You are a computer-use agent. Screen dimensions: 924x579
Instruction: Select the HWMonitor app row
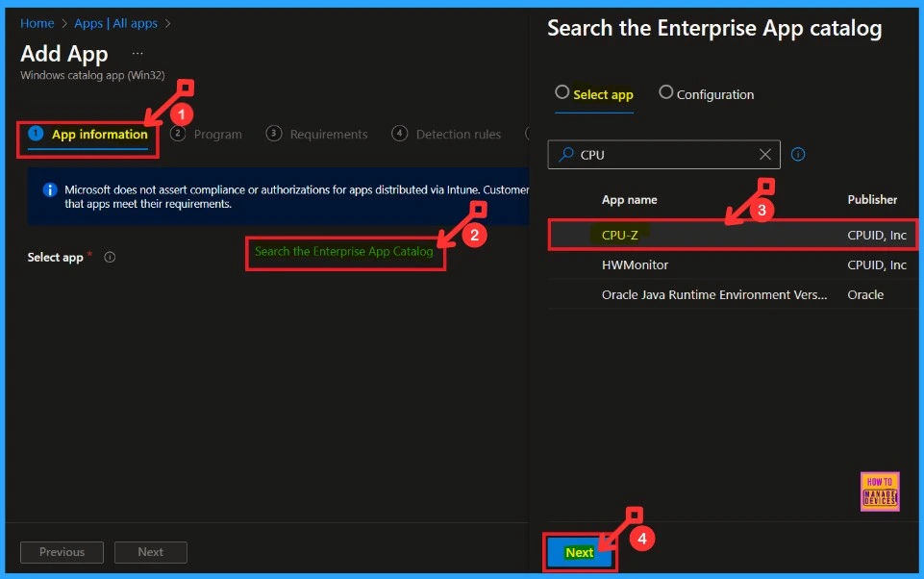tap(733, 264)
